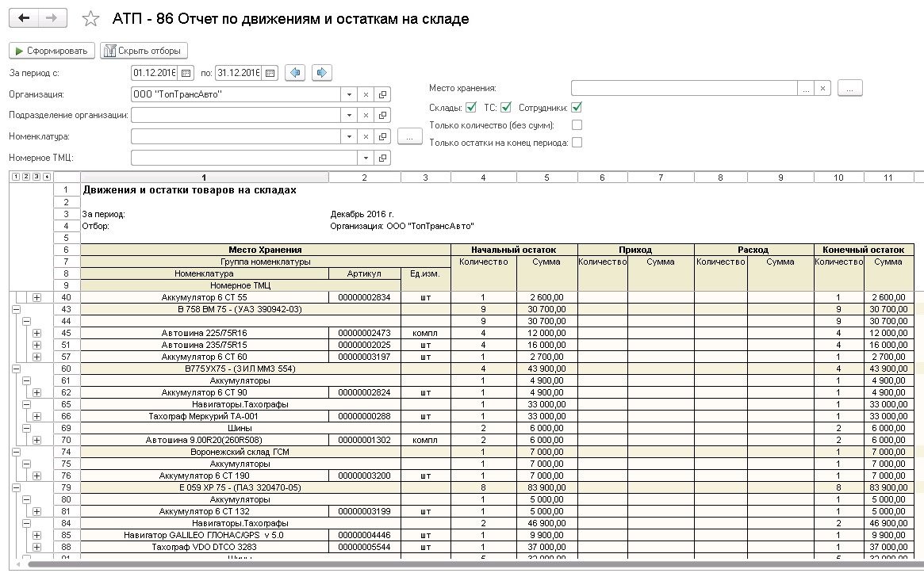Click the Сформировать button

tap(52, 51)
